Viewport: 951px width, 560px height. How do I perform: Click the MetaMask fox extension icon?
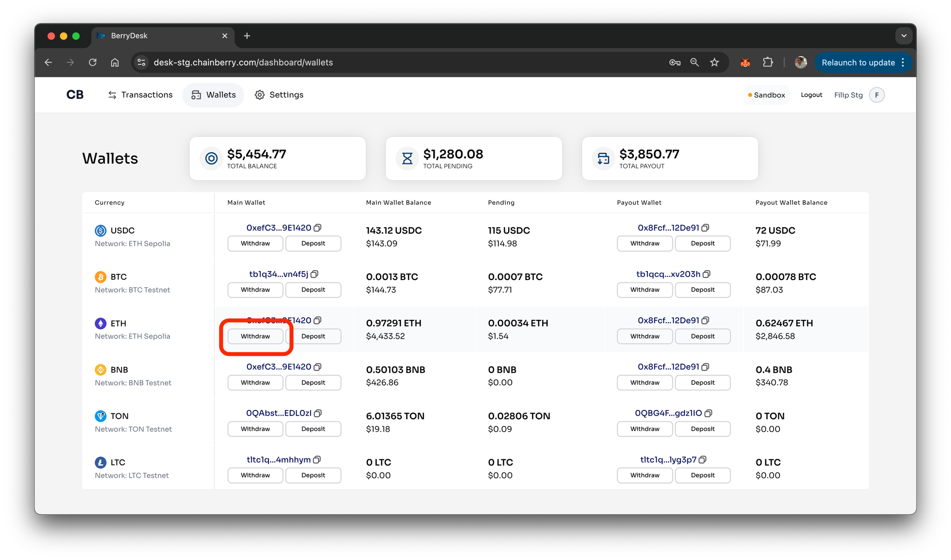tap(745, 62)
